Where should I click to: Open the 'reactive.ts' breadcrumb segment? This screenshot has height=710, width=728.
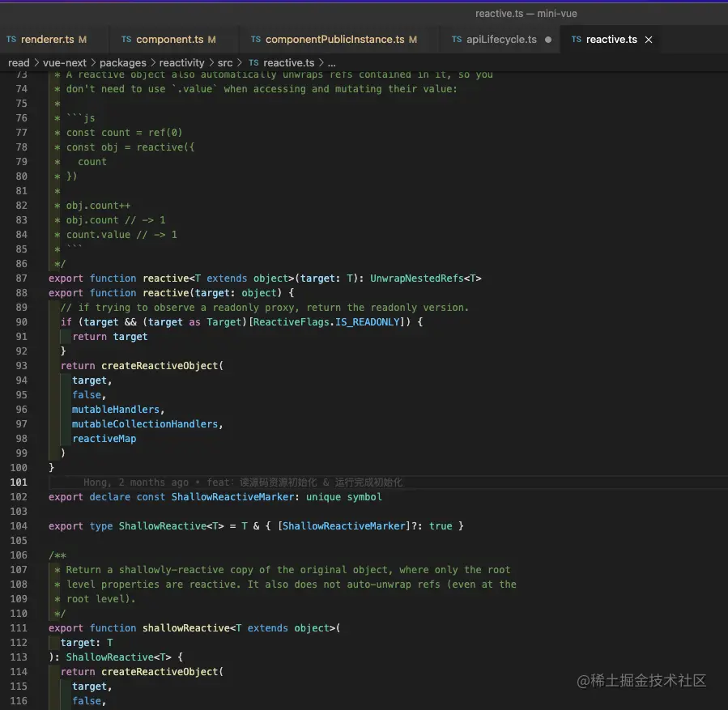(x=289, y=62)
